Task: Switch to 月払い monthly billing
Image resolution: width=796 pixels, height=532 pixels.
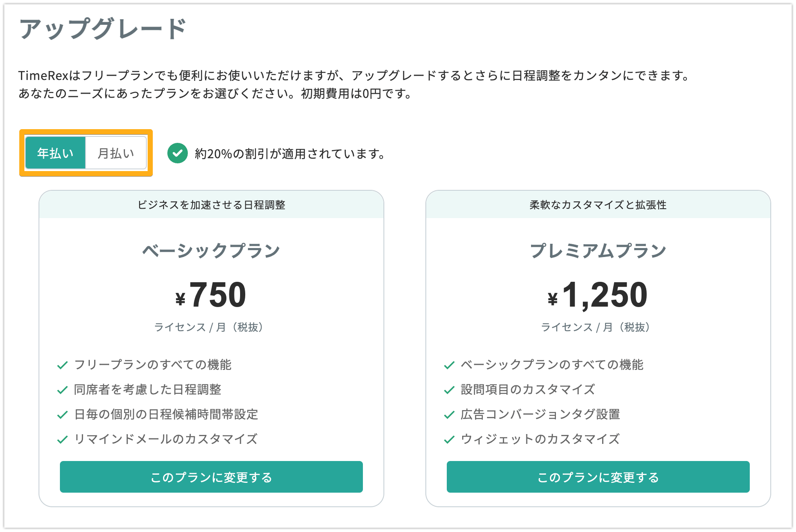Action: (116, 153)
